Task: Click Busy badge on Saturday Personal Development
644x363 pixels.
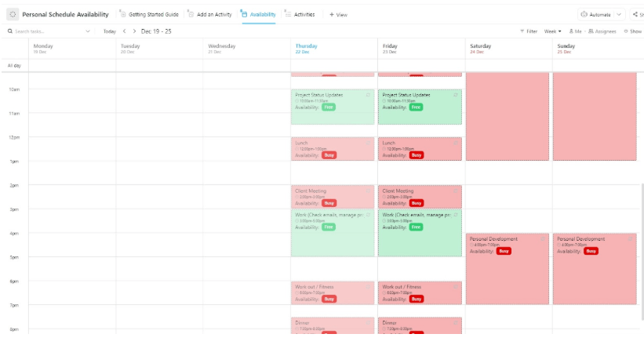Action: point(504,251)
